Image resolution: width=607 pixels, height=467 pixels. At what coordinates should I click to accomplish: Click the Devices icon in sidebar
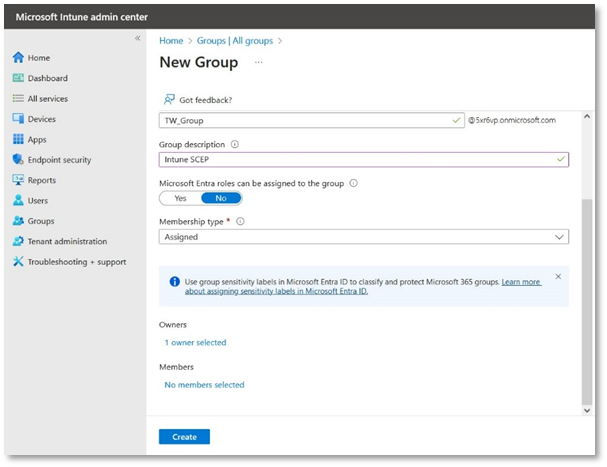pyautogui.click(x=18, y=119)
